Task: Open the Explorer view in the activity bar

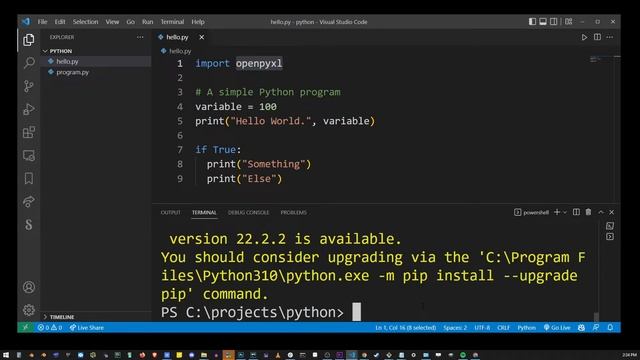Action: (29, 40)
